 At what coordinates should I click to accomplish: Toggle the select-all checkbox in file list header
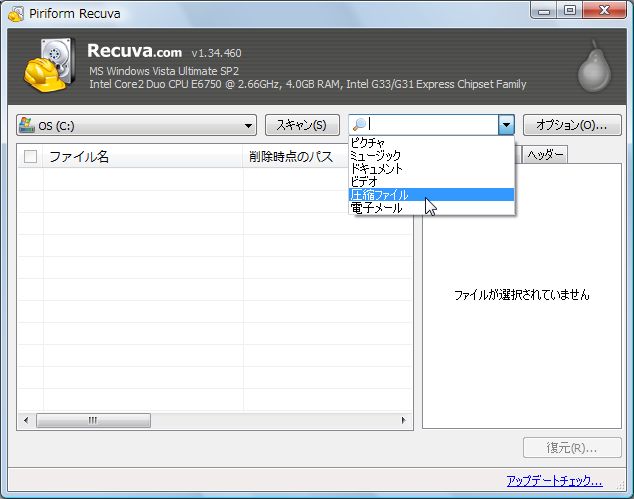(30, 156)
